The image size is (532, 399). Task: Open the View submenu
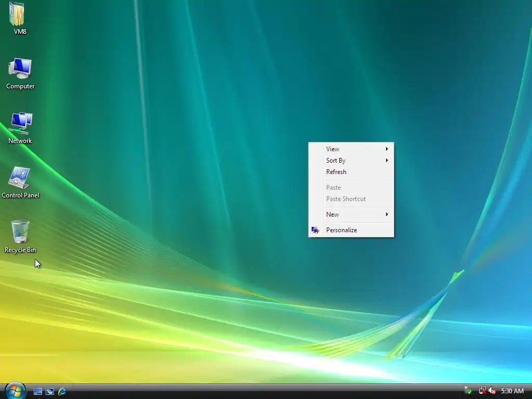[x=351, y=149]
